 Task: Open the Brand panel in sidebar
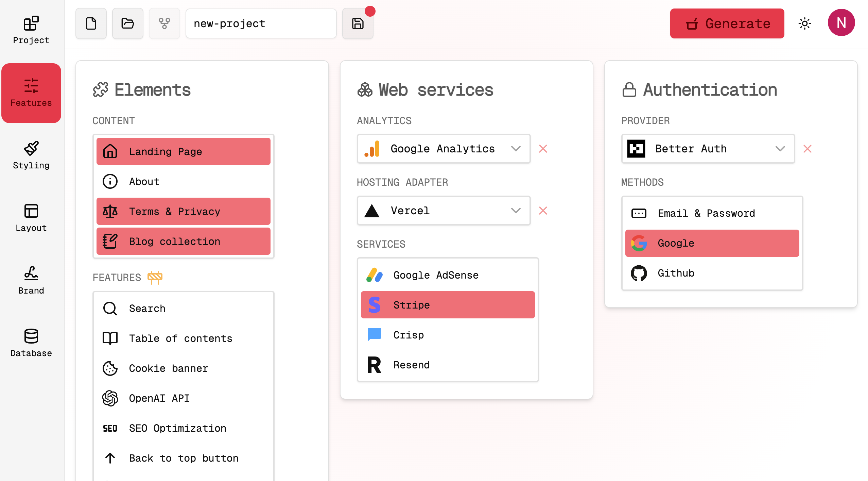click(x=31, y=280)
